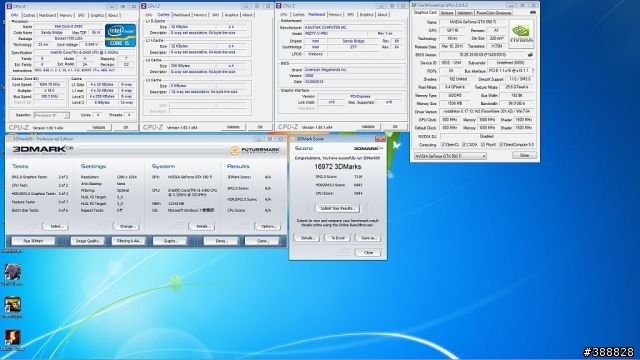Viewport: 640px width, 360px height.
Task: Open Filtering & AA in 3DMark06
Action: click(x=129, y=241)
